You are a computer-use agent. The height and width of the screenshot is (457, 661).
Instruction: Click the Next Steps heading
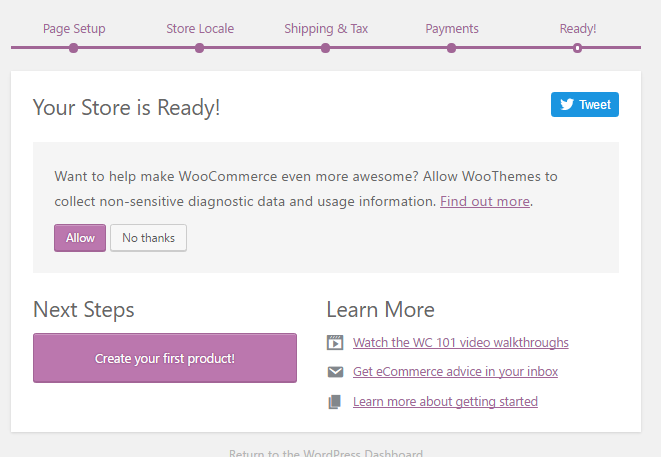point(83,310)
